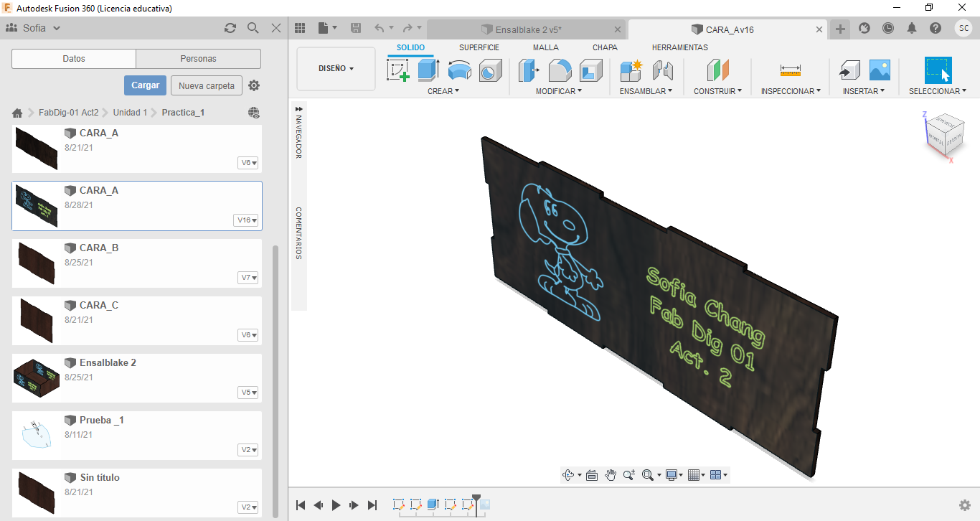
Task: Select the Joint tool icon
Action: (x=662, y=70)
